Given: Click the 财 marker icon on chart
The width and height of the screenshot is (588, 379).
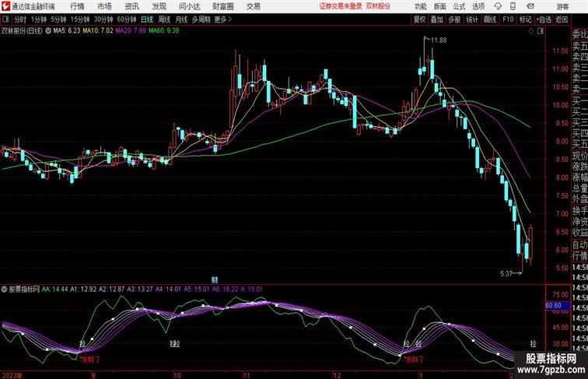Looking at the screenshot, I should [215, 279].
